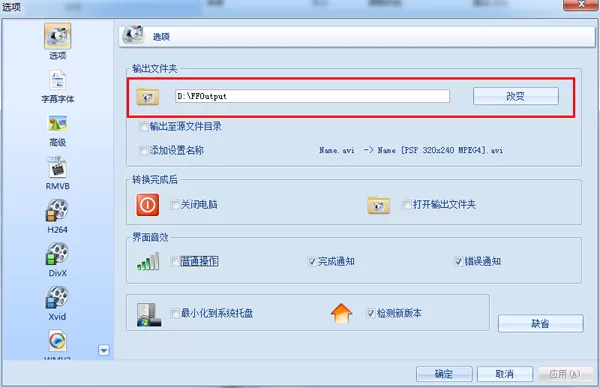Click the D:\FFOutput path field

312,96
